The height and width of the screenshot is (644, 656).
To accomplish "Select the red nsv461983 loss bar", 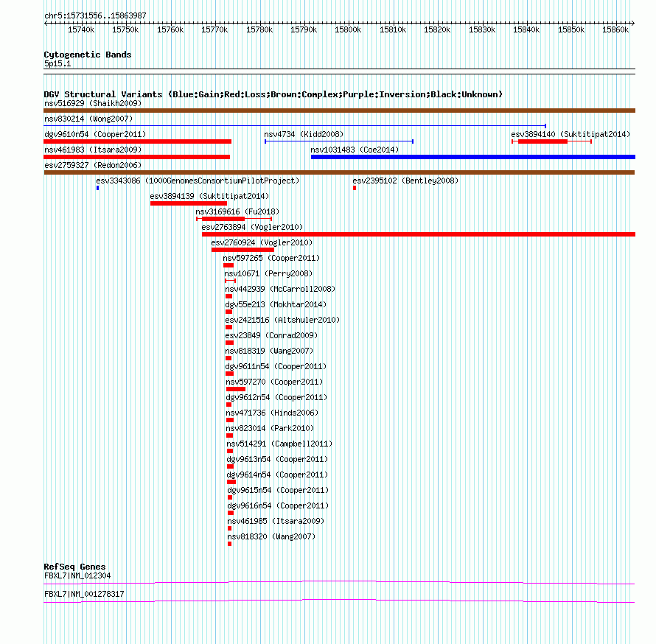I will coord(137,157).
